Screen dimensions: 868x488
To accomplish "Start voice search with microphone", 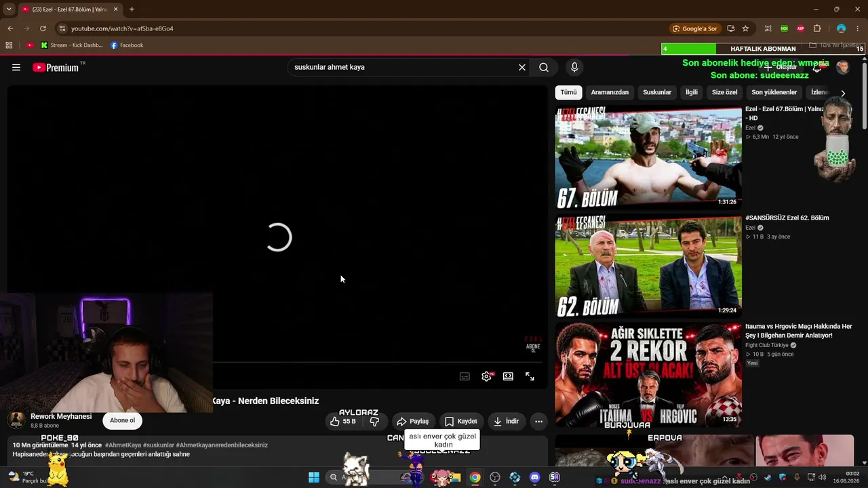I will click(x=574, y=67).
